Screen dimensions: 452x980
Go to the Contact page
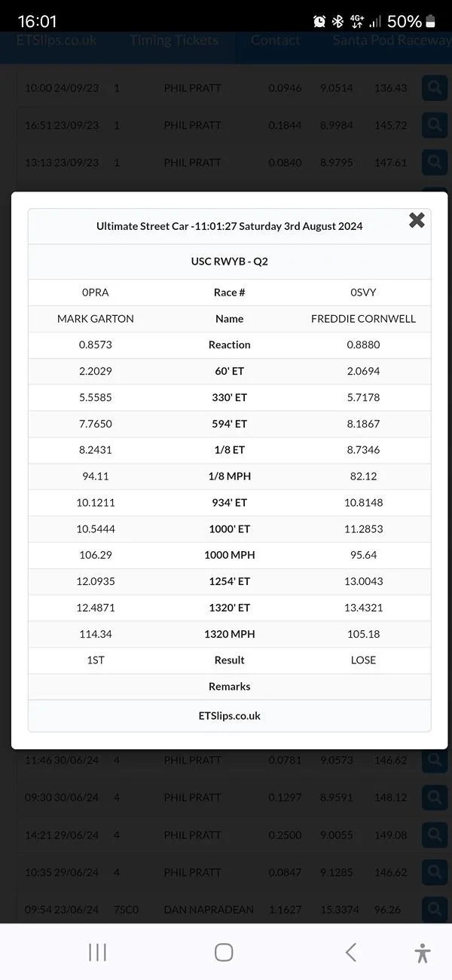[275, 41]
